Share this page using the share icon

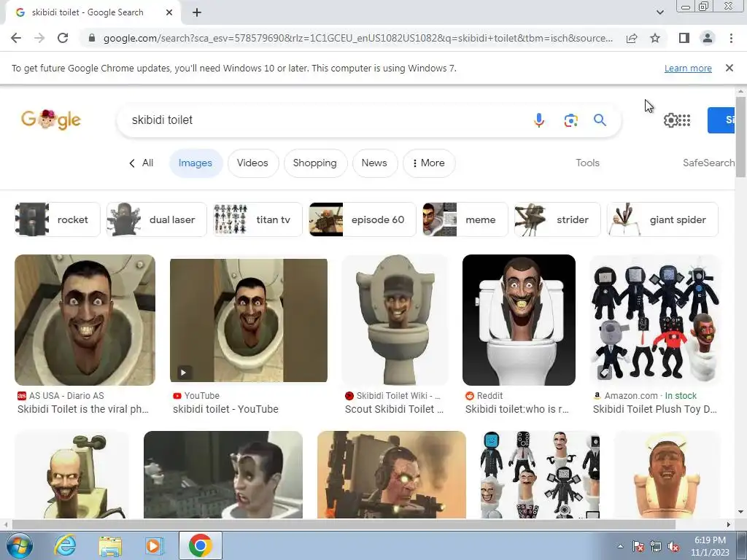[x=632, y=38]
